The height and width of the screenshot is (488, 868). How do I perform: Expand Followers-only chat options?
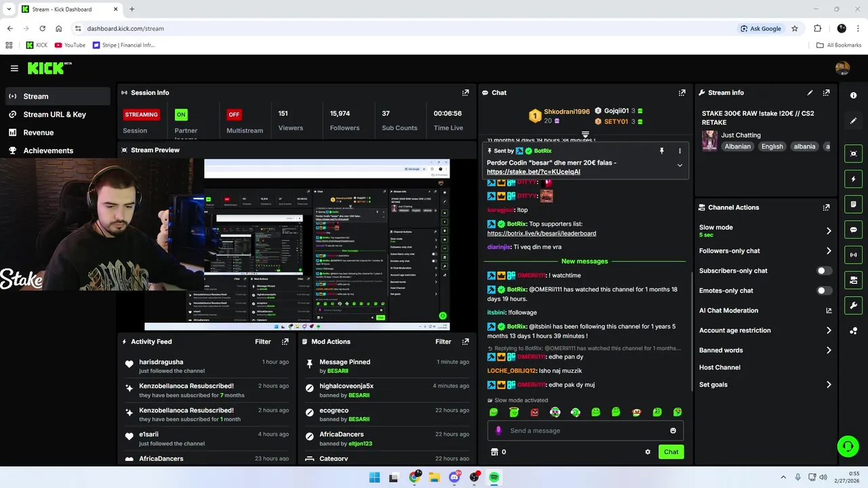(x=829, y=251)
